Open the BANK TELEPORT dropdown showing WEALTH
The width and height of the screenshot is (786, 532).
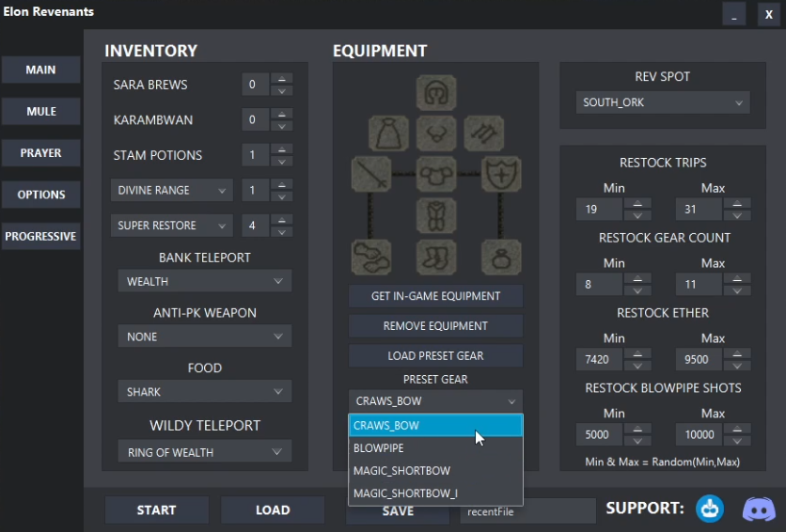click(204, 281)
